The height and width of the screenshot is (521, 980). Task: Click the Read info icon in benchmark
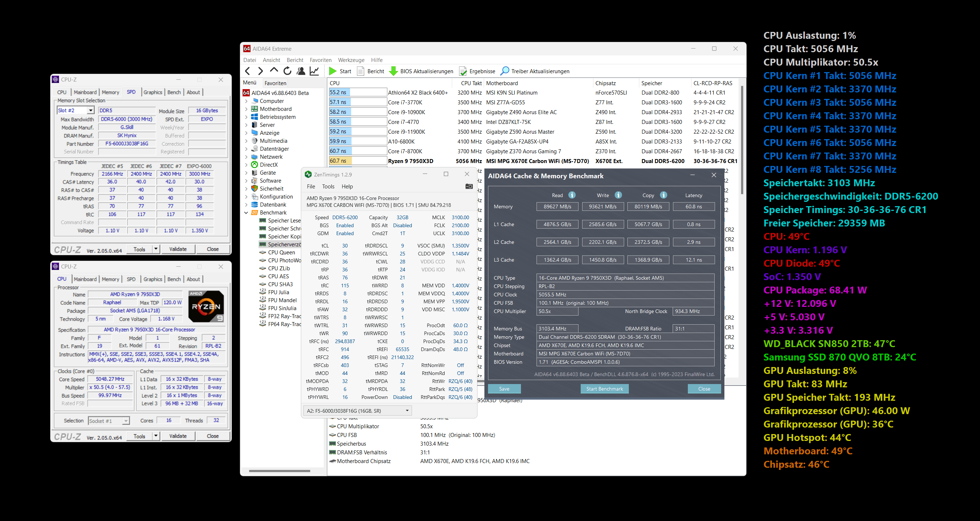click(x=572, y=195)
